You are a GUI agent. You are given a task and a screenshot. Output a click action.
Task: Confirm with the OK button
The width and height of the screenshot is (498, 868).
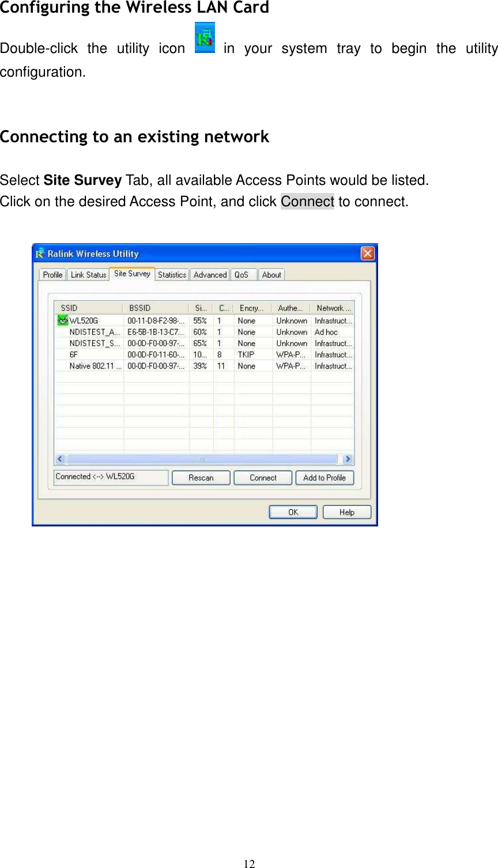coord(293,511)
